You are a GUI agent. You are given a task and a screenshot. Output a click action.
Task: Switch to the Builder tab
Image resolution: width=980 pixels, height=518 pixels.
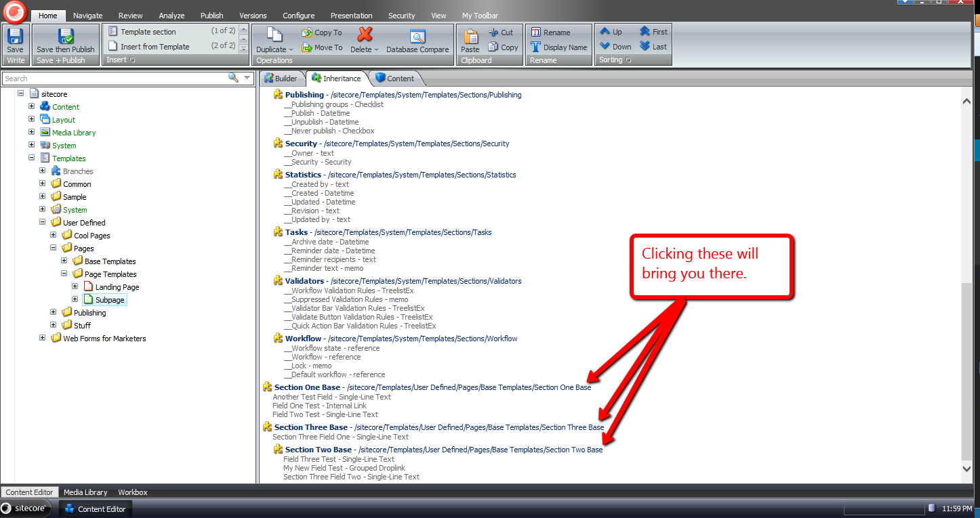pyautogui.click(x=281, y=79)
